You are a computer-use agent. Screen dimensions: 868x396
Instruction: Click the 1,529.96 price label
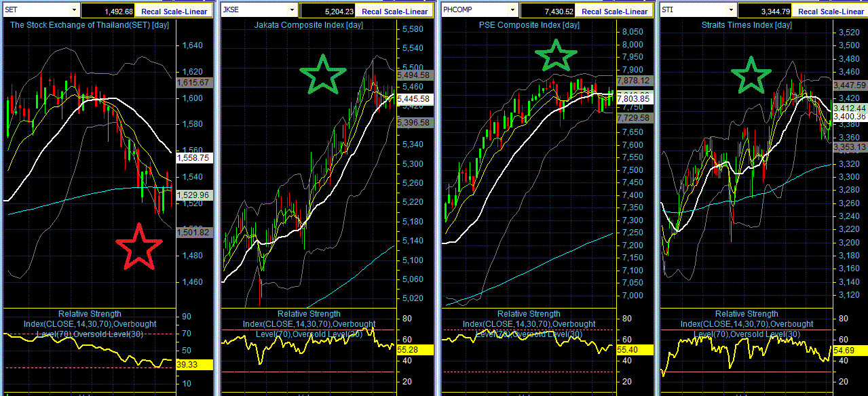click(x=195, y=195)
